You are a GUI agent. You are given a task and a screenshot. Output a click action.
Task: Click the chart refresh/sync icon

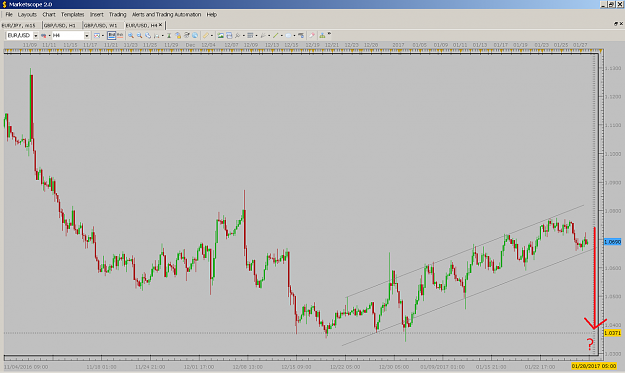pos(187,35)
